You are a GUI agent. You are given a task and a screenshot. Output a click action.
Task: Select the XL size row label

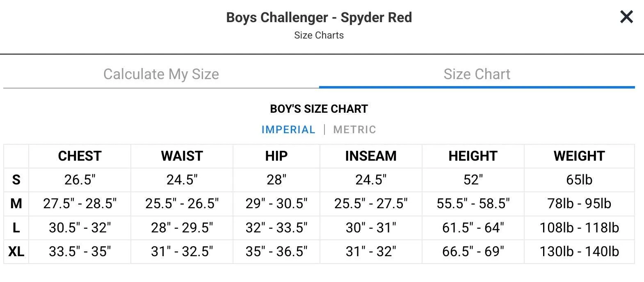tap(16, 251)
